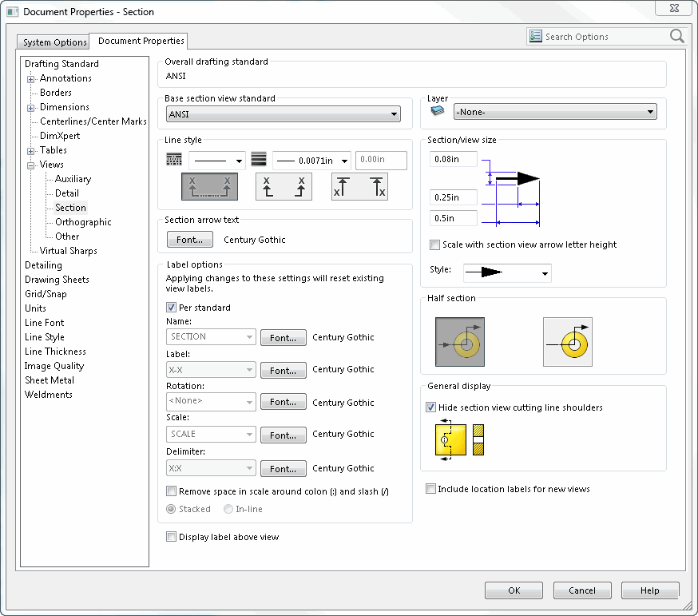
Task: Select Virtual Sharps tree item
Action: coord(68,251)
